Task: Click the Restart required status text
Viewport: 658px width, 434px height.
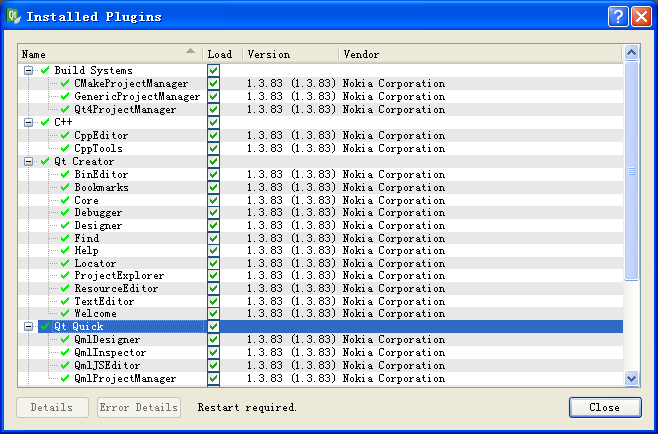Action: pos(247,407)
